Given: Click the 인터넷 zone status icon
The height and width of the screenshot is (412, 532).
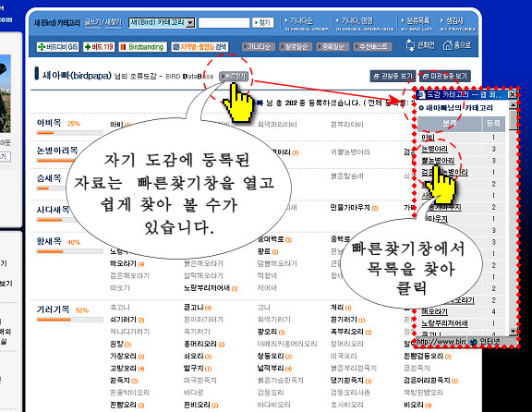Looking at the screenshot, I should coord(473,342).
